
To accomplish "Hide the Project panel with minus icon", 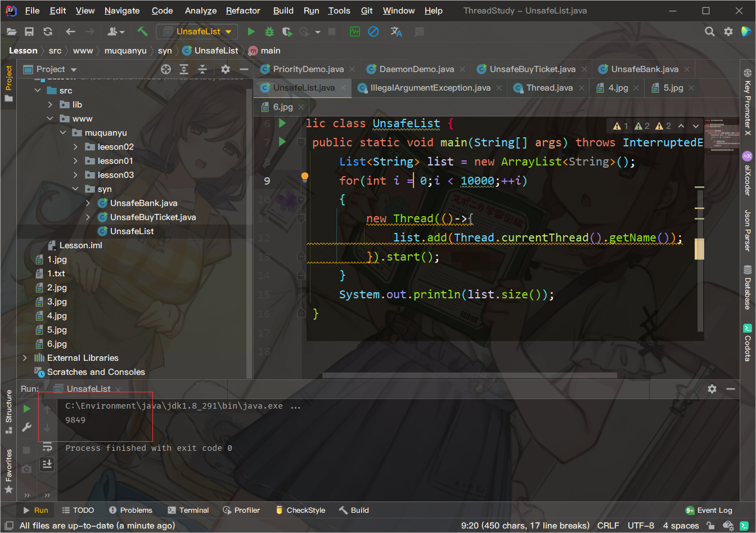I will coord(244,69).
